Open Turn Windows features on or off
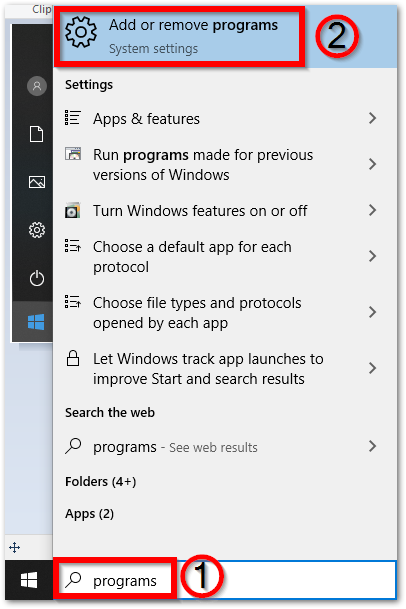Screen dimensions: 406x609 coord(225,211)
